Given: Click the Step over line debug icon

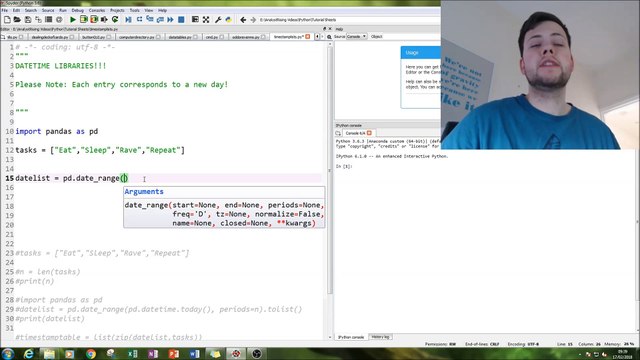Looking at the screenshot, I should [139, 20].
